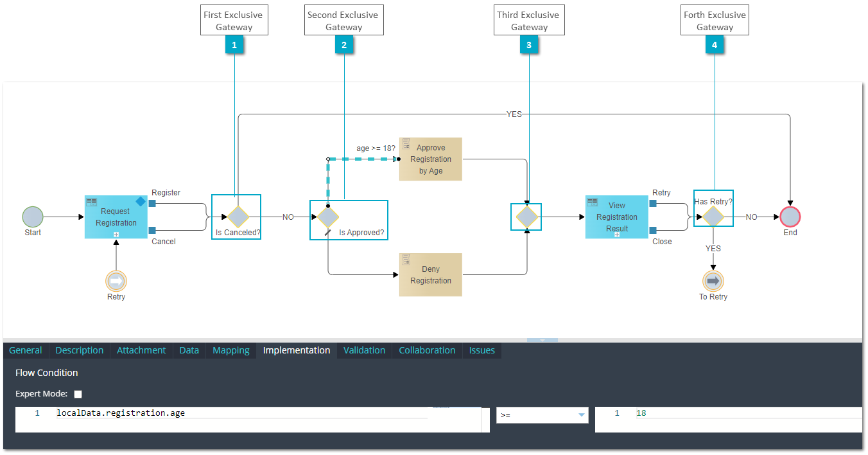
Task: Click the Close port on View Registration Result
Action: (x=653, y=230)
